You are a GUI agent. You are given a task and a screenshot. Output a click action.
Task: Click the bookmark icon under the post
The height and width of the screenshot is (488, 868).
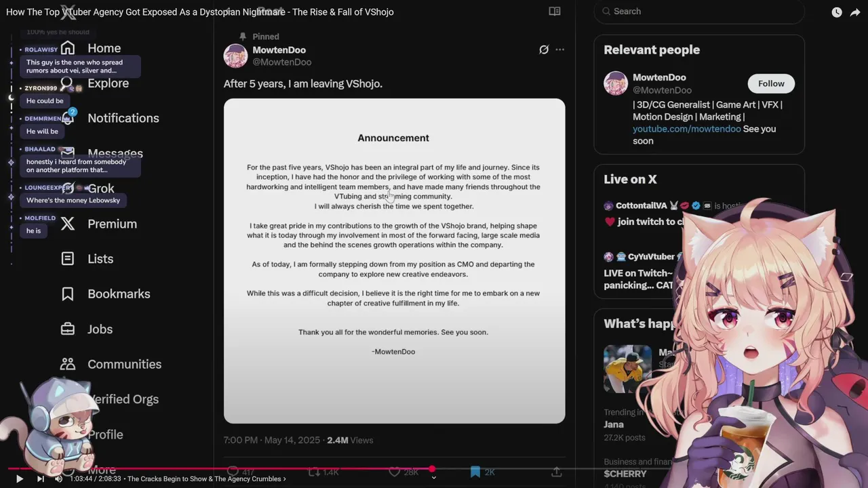pyautogui.click(x=475, y=472)
